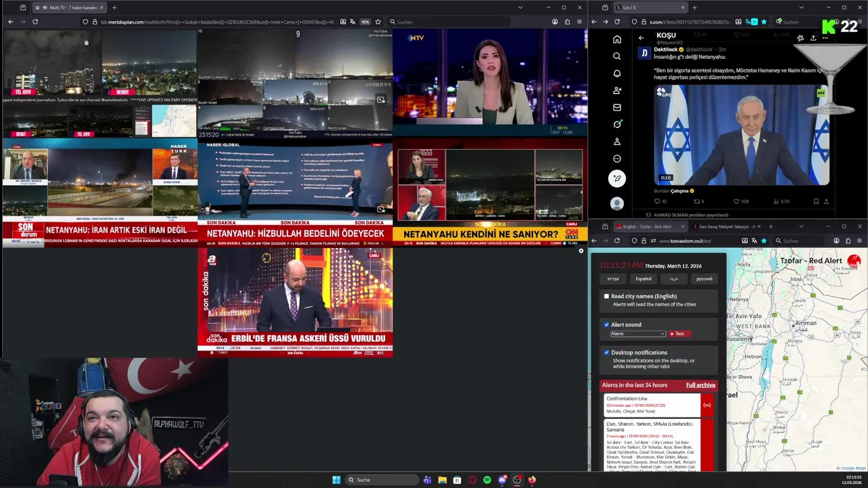868x488 pixels.
Task: Open new tab in Tzofar window
Action: [770, 226]
